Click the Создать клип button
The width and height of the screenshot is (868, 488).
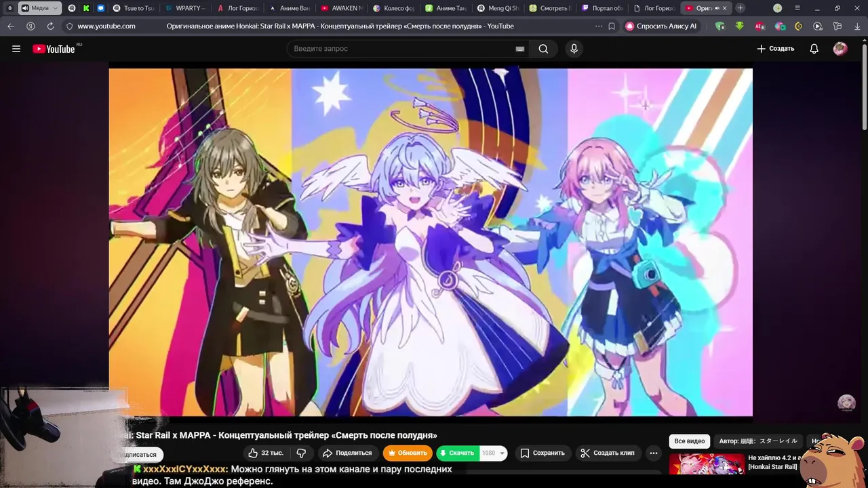(x=608, y=453)
